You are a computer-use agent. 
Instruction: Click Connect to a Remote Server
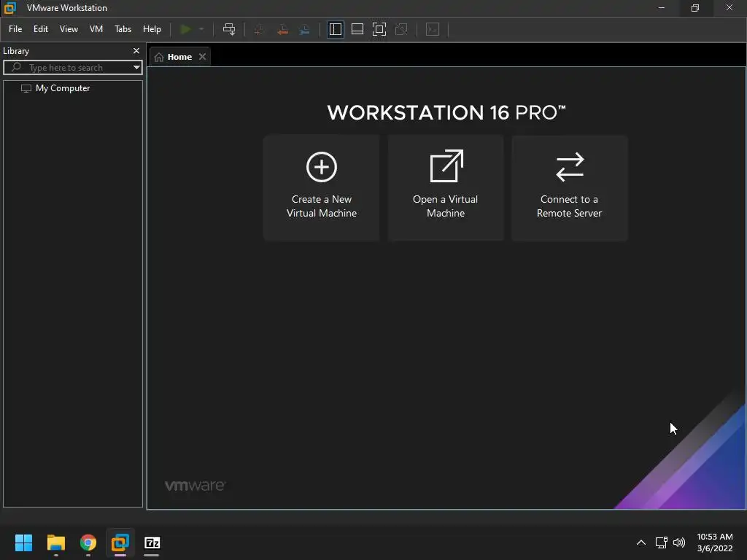coord(569,187)
